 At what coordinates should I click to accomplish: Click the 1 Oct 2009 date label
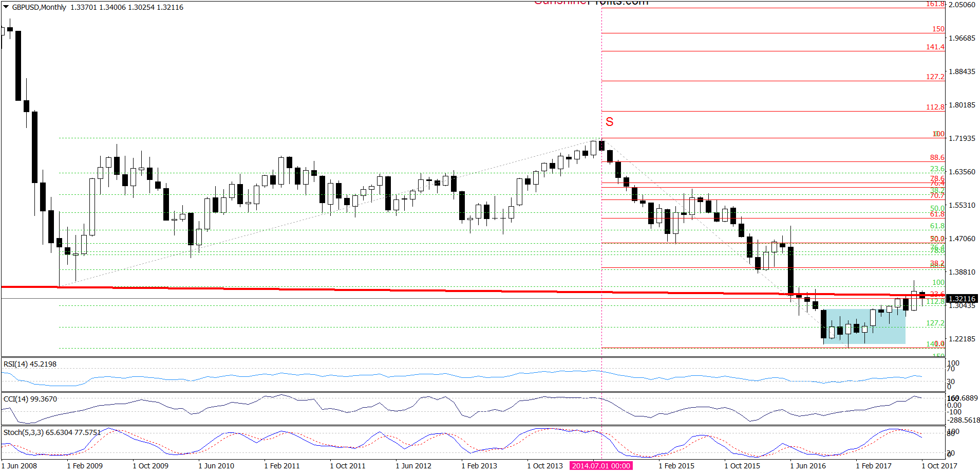pos(150,466)
